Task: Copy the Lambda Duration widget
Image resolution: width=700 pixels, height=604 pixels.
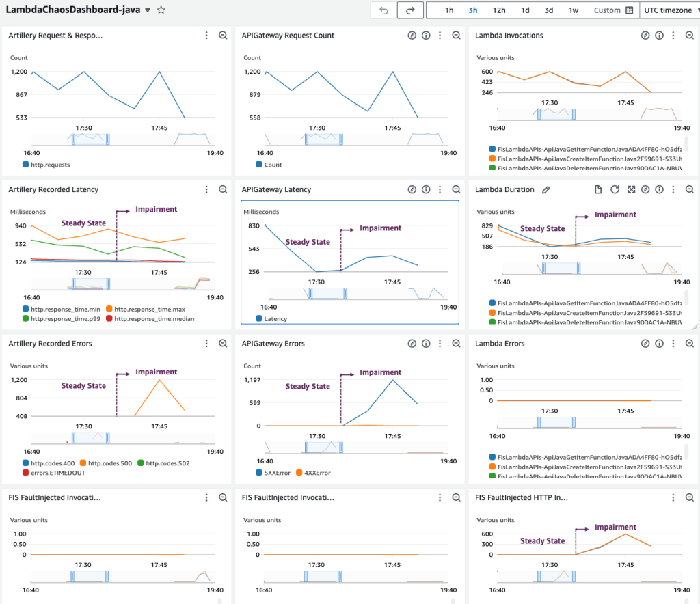Action: (598, 189)
